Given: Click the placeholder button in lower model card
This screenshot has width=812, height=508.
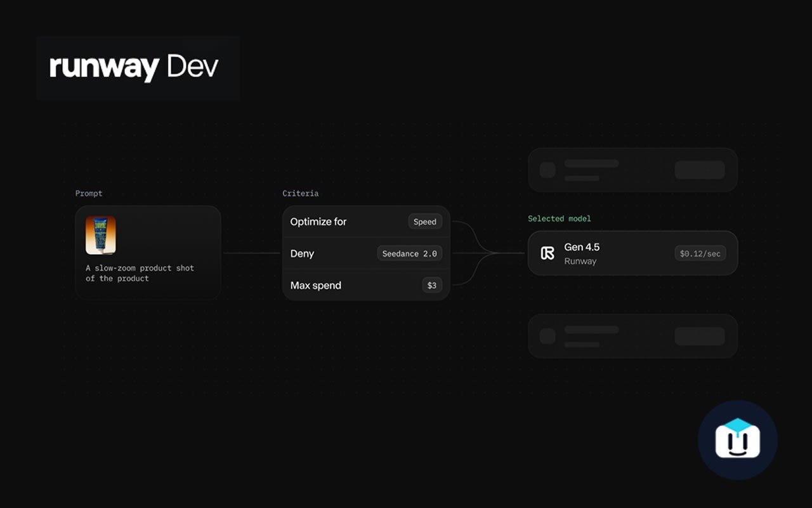Looking at the screenshot, I should click(700, 336).
